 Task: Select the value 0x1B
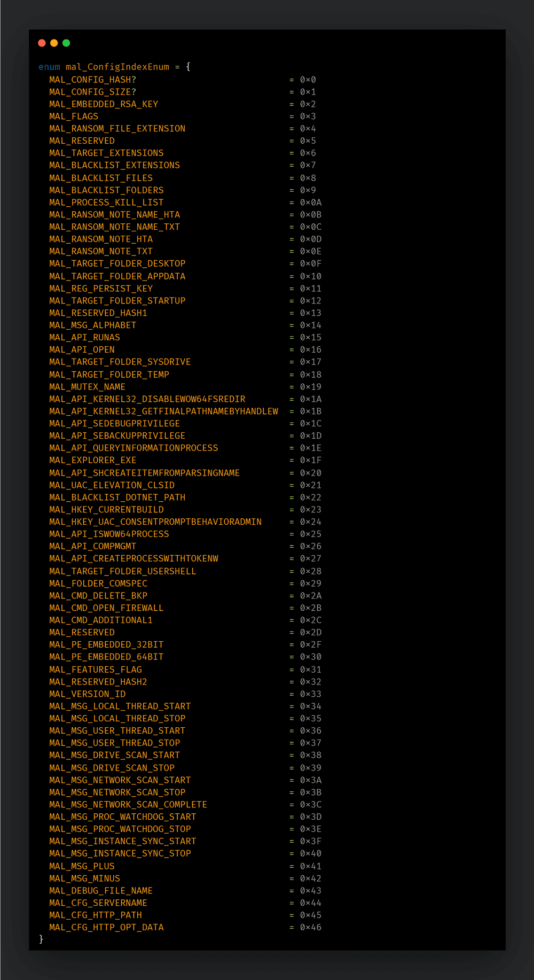(x=311, y=411)
